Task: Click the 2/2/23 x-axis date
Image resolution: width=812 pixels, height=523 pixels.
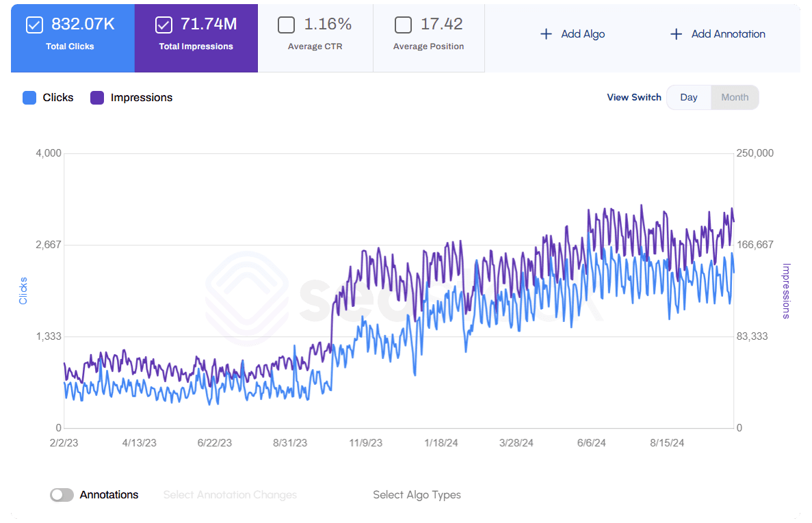Action: click(x=64, y=443)
